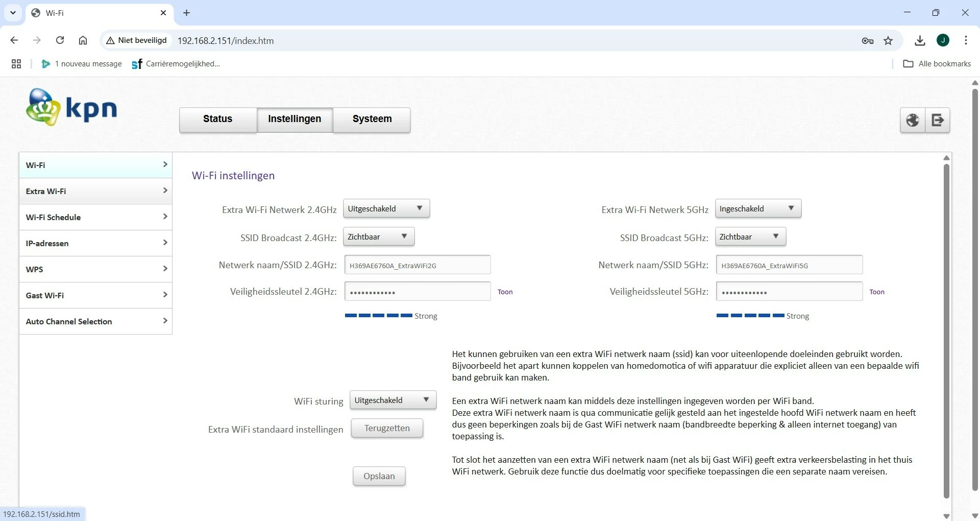Click the 'Extra WiFi standaard instellingen' label
Image resolution: width=980 pixels, height=521 pixels.
[276, 430]
